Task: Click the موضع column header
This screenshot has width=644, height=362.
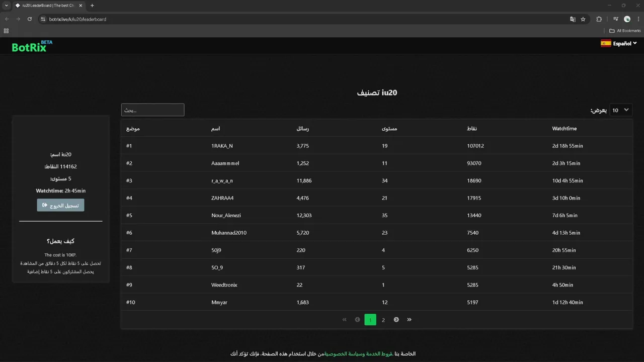Action: tap(133, 129)
